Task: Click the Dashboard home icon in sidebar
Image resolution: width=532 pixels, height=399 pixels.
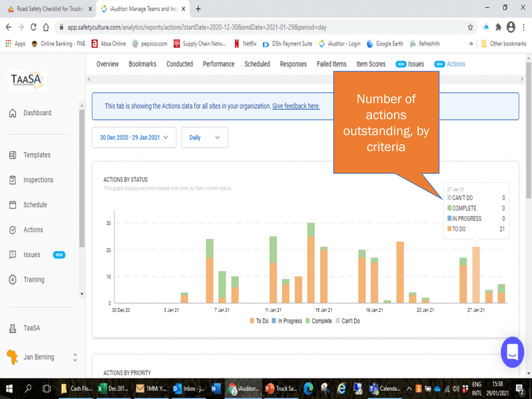Action: pyautogui.click(x=13, y=113)
